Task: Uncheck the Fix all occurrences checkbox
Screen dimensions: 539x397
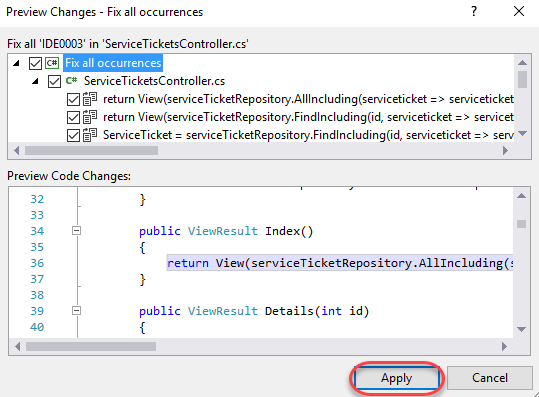Action: point(35,63)
